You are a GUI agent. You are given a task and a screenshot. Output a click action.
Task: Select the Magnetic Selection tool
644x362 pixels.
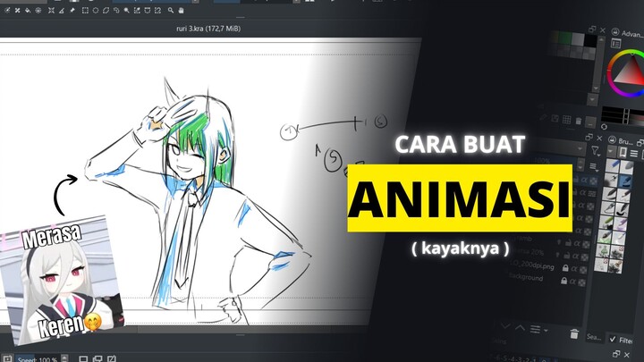(157, 10)
